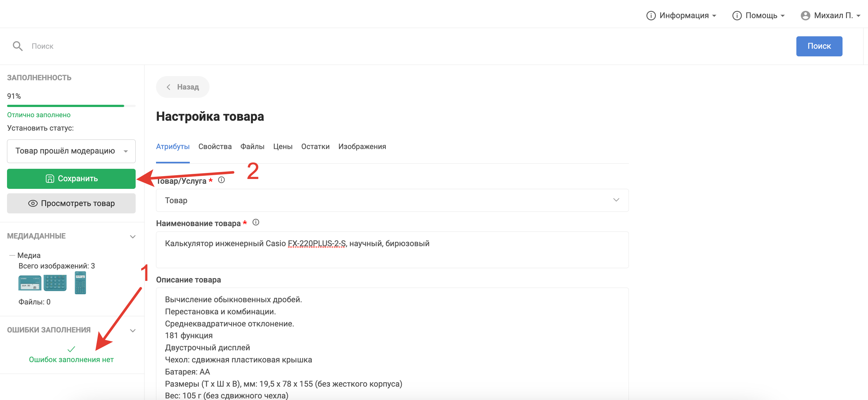
Task: Click the text Отлично заполнено
Action: point(39,115)
